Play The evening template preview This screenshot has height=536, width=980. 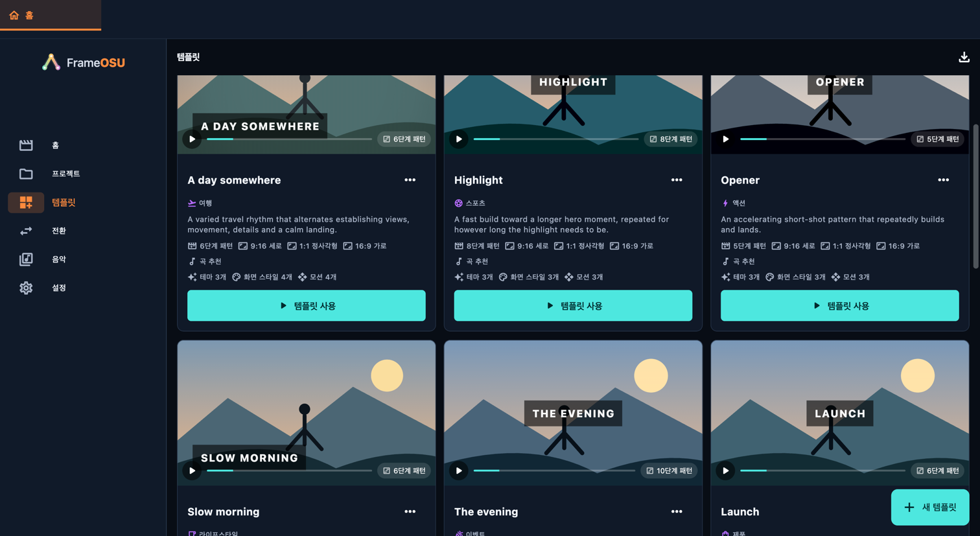click(459, 471)
